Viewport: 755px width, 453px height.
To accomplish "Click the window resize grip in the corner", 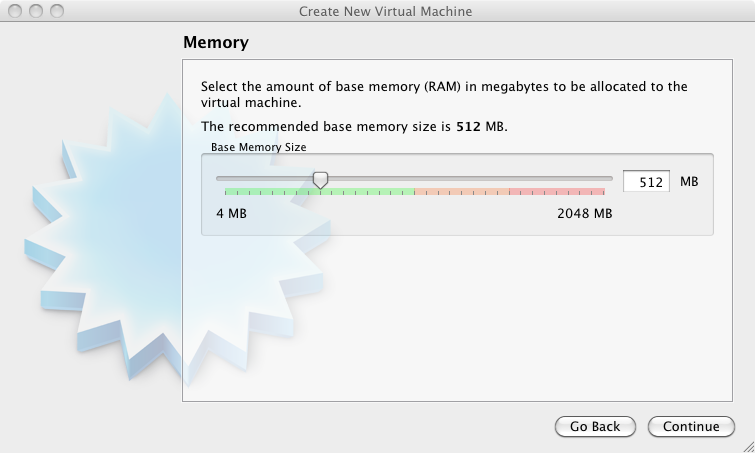I will [748, 447].
